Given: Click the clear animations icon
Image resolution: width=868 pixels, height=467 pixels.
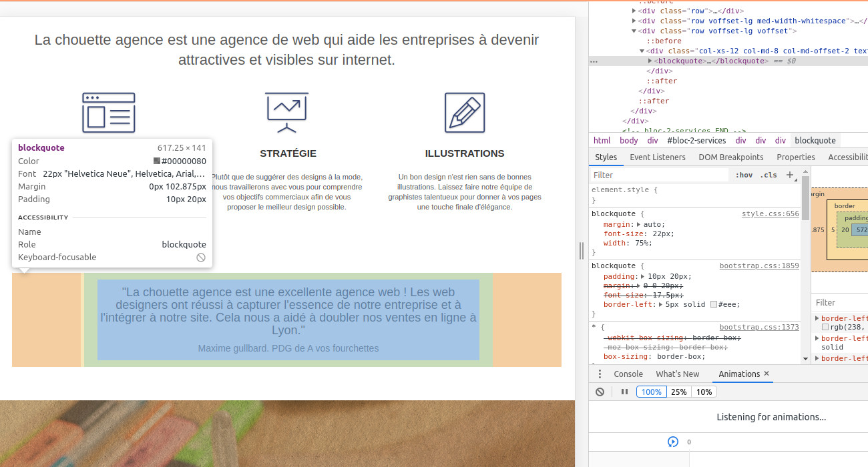Looking at the screenshot, I should point(600,392).
